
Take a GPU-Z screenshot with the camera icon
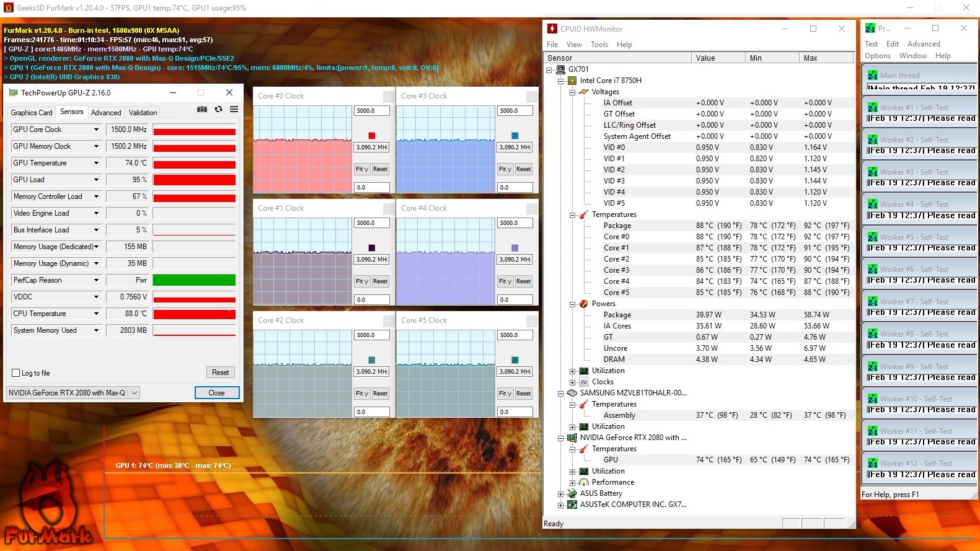202,109
